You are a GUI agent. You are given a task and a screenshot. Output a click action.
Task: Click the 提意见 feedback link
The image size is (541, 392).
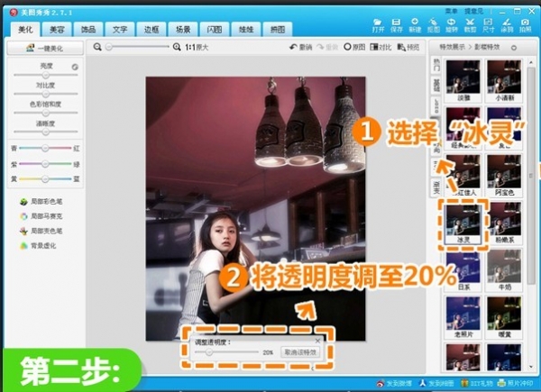click(x=474, y=12)
